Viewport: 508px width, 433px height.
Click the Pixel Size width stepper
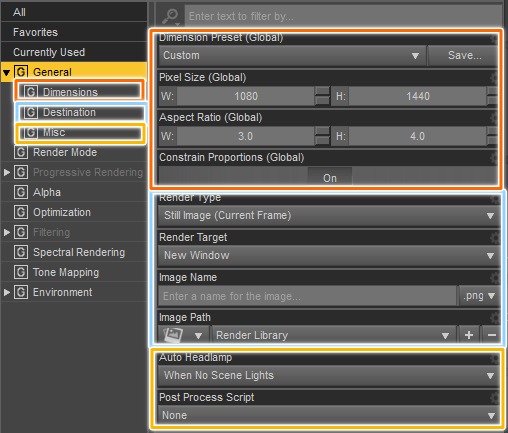coord(322,96)
